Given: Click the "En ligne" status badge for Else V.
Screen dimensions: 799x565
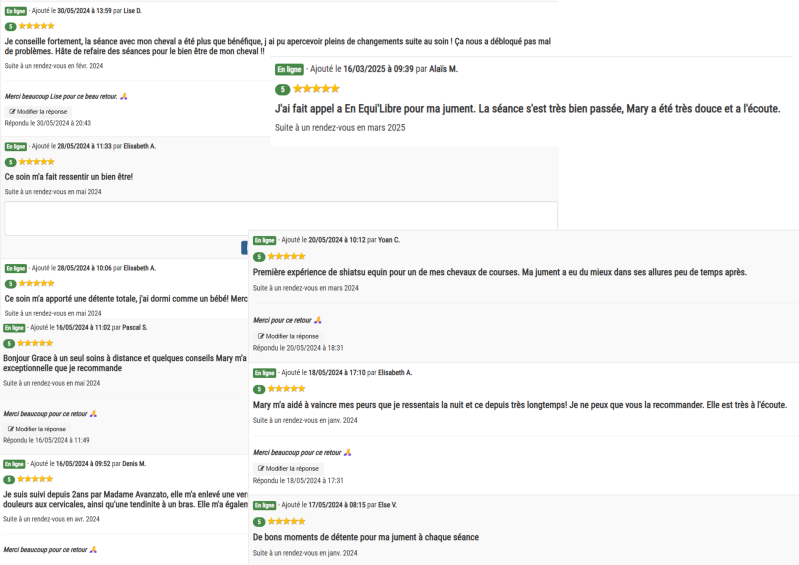Looking at the screenshot, I should [x=264, y=505].
